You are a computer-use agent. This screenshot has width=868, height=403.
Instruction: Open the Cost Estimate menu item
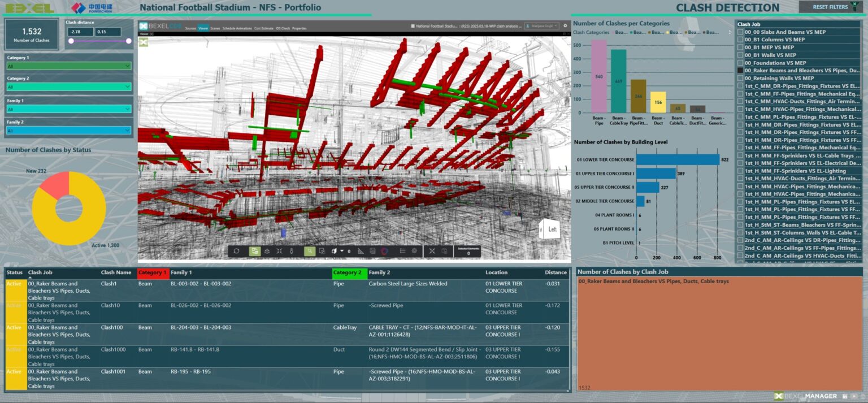[264, 27]
